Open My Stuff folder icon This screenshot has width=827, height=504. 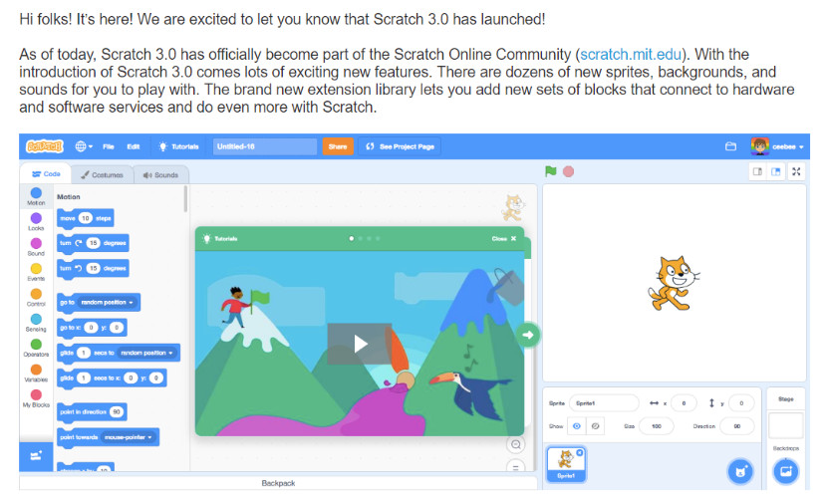[730, 146]
